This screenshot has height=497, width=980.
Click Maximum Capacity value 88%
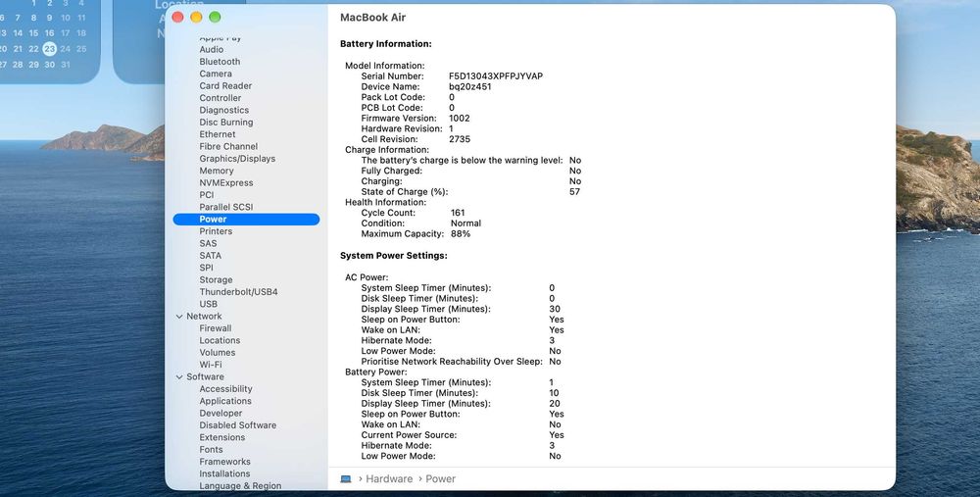[x=461, y=234]
